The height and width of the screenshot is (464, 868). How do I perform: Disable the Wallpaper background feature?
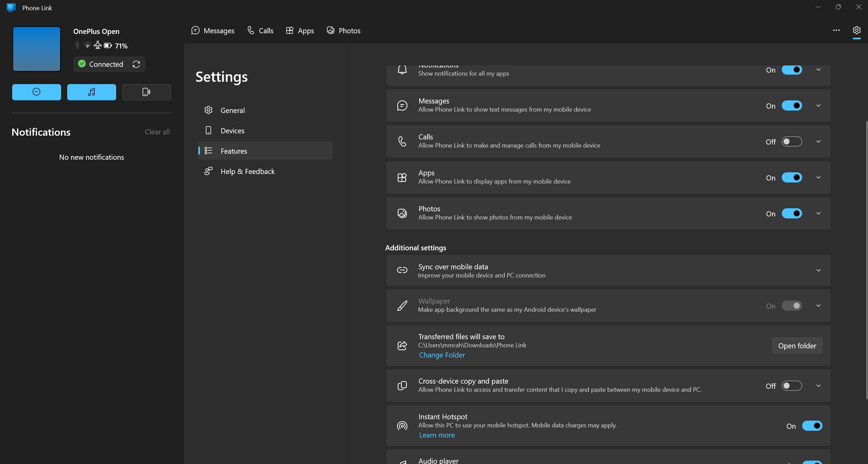[x=792, y=306]
